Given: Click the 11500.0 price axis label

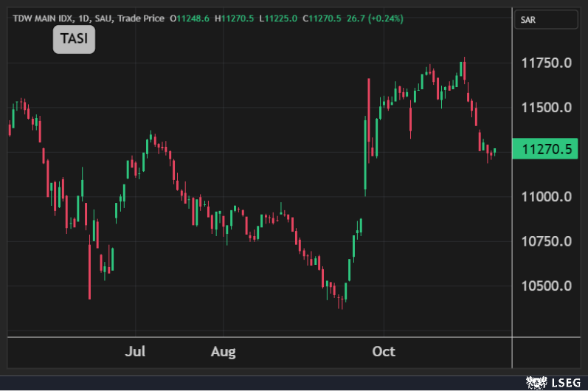Looking at the screenshot, I should pos(547,108).
